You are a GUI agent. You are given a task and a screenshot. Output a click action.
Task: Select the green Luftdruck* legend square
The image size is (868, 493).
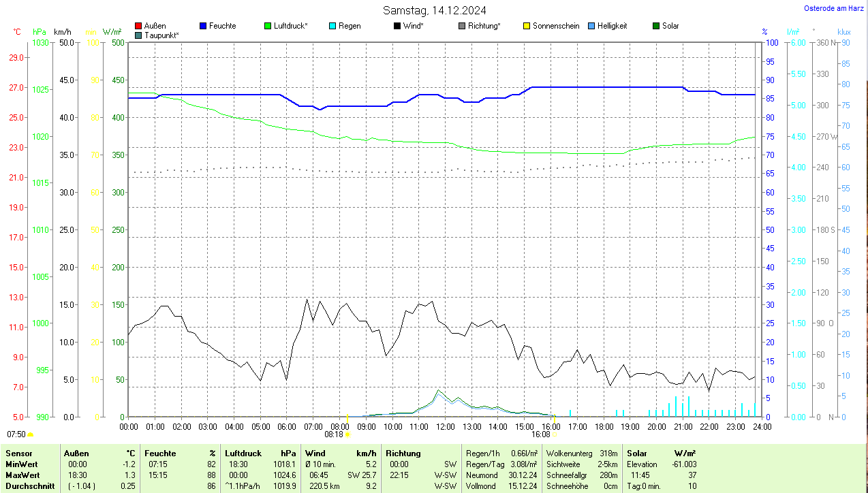point(268,26)
